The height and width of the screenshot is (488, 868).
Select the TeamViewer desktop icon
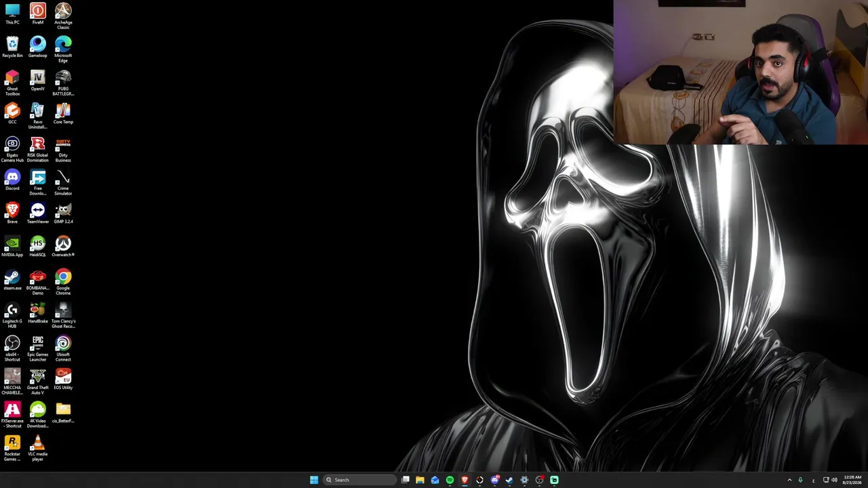37,213
